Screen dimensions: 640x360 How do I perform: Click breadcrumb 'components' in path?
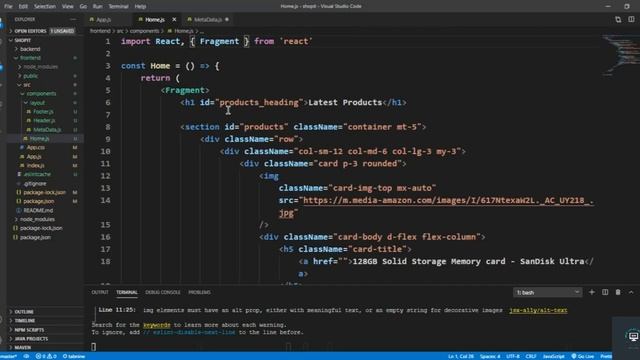coord(144,31)
